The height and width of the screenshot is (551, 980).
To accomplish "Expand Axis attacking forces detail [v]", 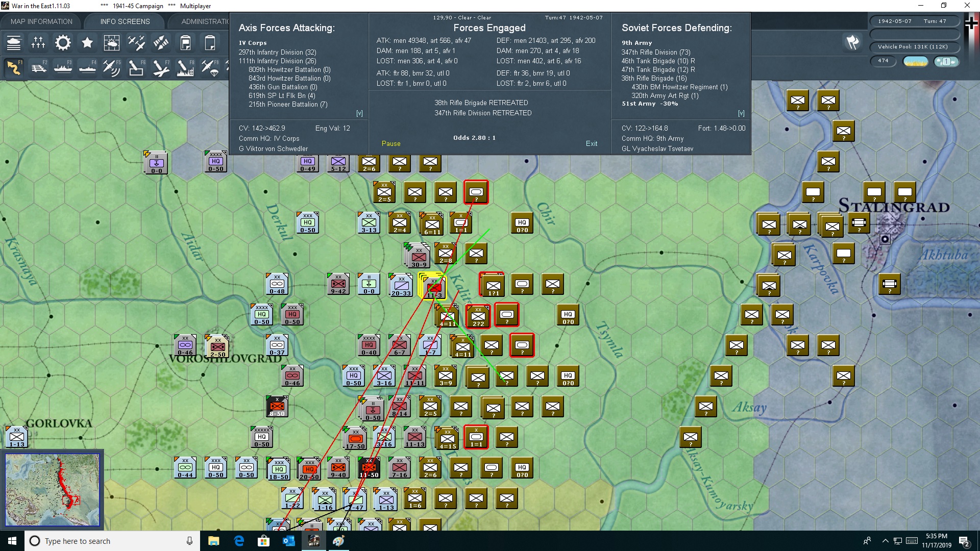I will click(359, 113).
